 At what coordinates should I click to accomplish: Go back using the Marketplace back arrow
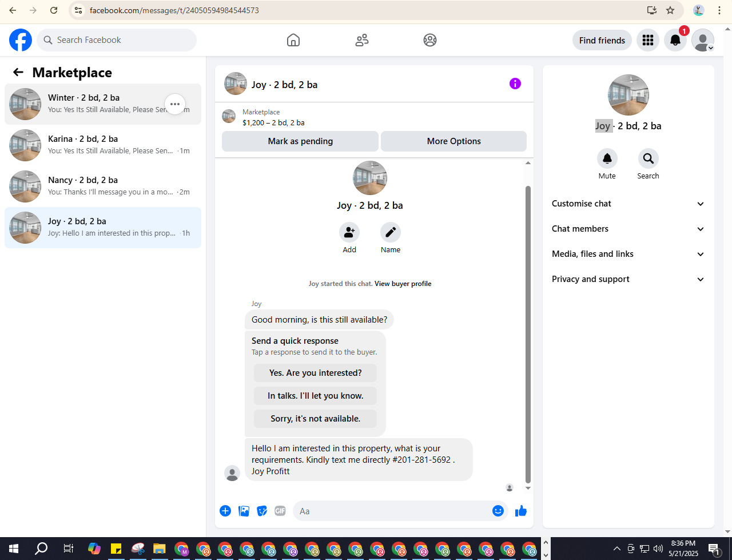pyautogui.click(x=18, y=72)
